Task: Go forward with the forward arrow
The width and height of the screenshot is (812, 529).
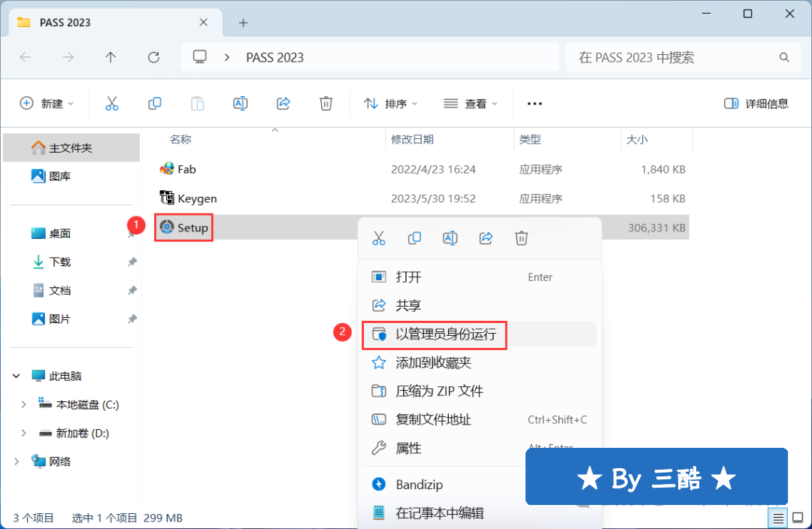Action: 68,57
